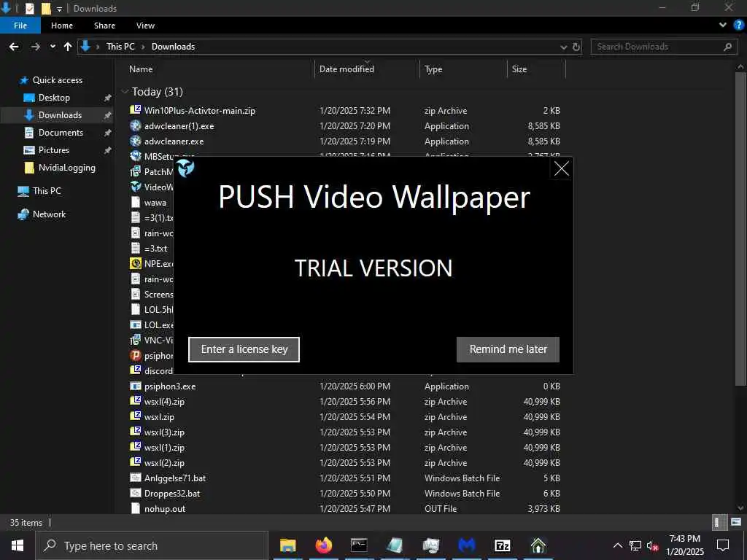Select =3.txt file
The height and width of the screenshot is (560, 747).
point(155,248)
